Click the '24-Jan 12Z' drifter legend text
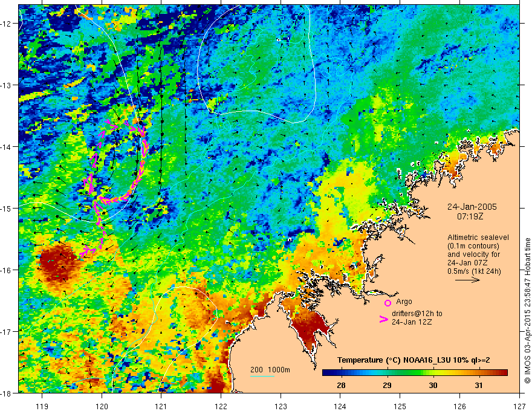This screenshot has height=411, width=532. [x=412, y=322]
